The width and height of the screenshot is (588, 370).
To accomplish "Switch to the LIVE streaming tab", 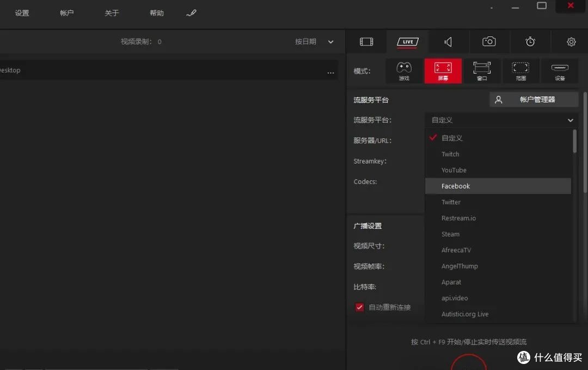I will pos(408,41).
